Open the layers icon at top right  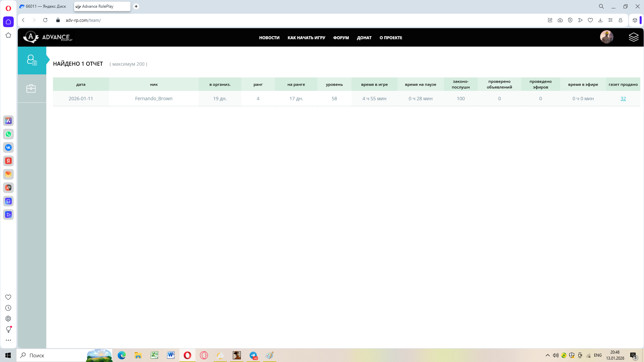point(633,37)
